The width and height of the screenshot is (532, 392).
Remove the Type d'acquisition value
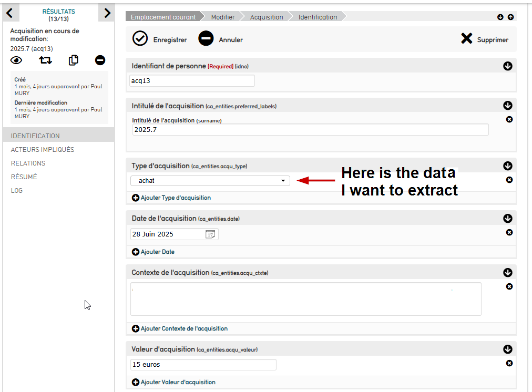click(509, 180)
